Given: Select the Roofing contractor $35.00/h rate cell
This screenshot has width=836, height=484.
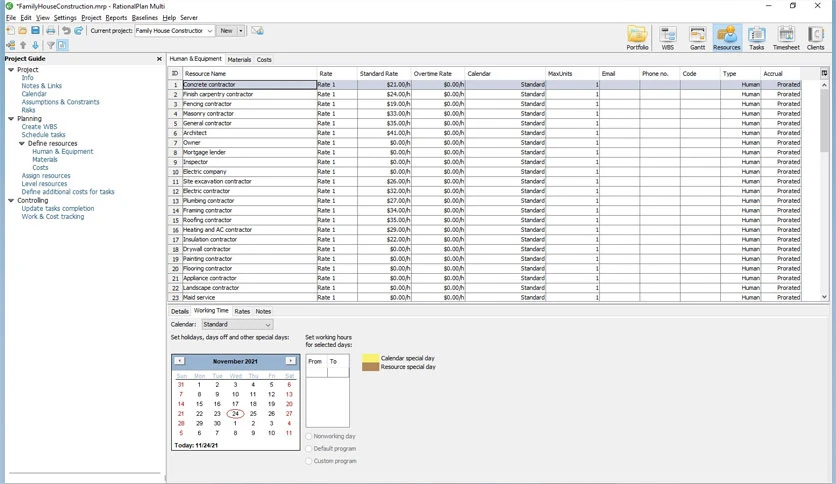Looking at the screenshot, I should [384, 220].
